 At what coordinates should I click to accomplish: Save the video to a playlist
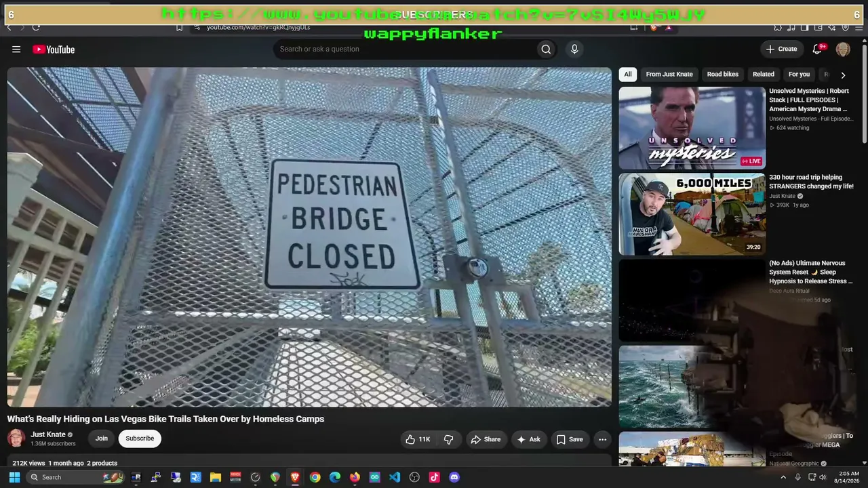click(x=570, y=439)
